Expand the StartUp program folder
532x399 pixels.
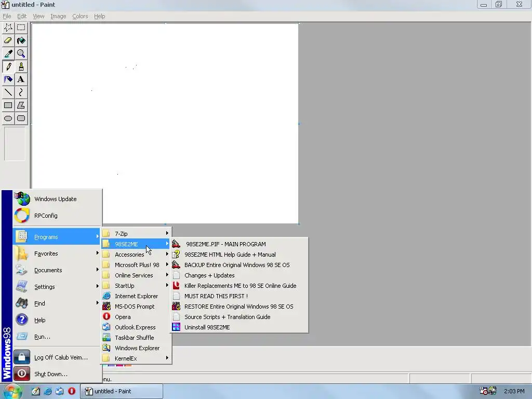pos(136,286)
